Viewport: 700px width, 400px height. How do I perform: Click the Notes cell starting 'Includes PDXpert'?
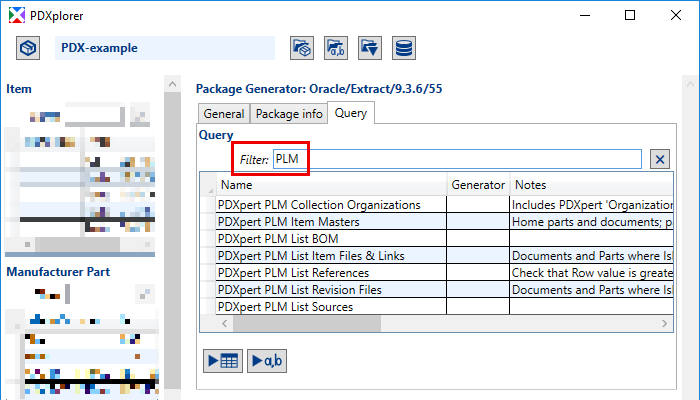(x=592, y=205)
